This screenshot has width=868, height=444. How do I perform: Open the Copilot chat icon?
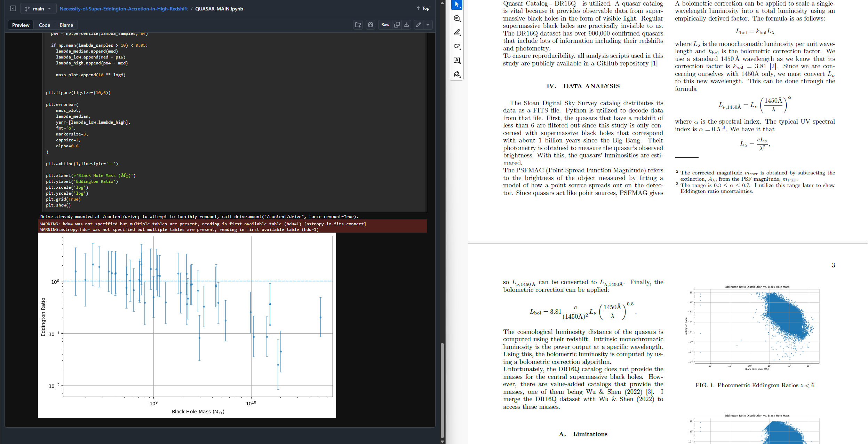(371, 25)
